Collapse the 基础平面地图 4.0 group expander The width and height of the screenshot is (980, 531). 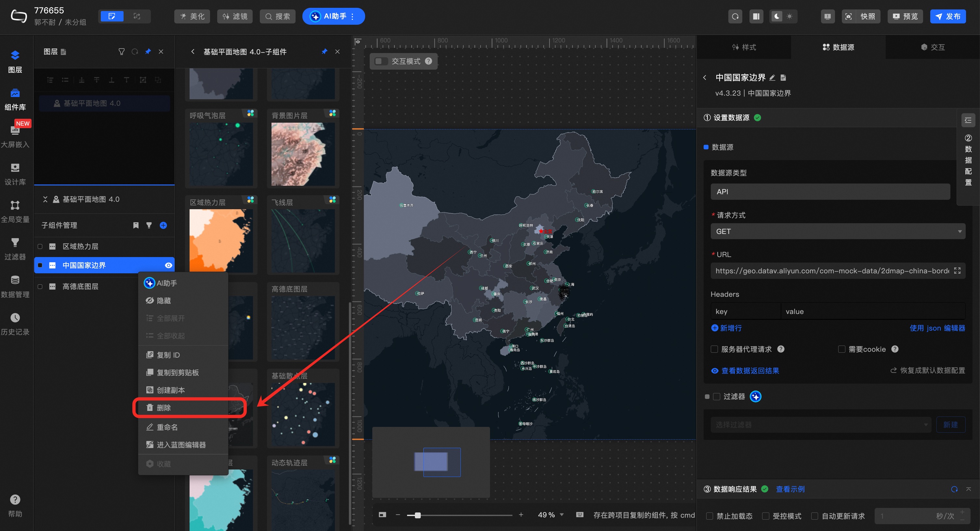tap(45, 199)
